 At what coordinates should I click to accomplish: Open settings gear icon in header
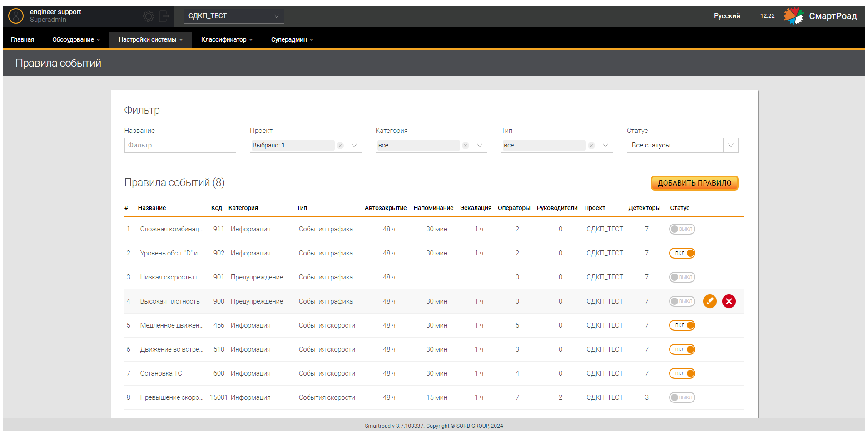tap(149, 16)
